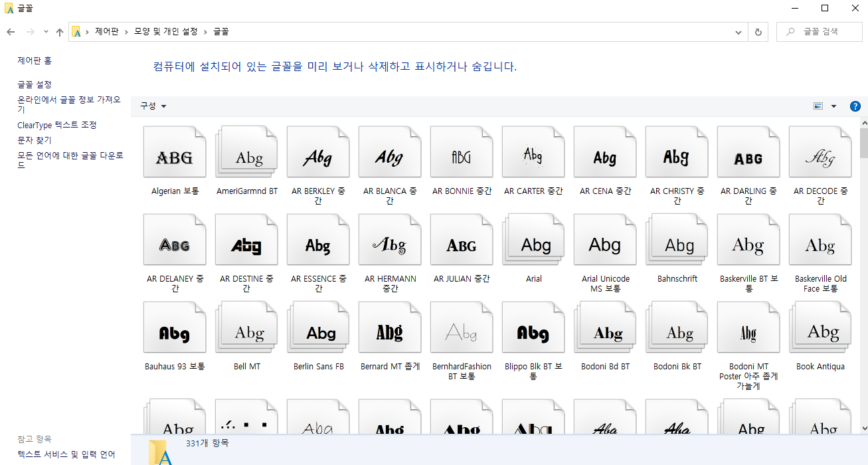Viewport: 868px width, 465px height.
Task: Open 문자 찾기 link
Action: (35, 140)
